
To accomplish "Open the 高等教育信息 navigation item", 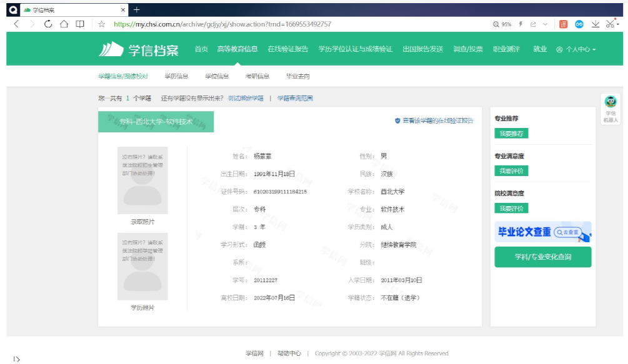I will tap(237, 49).
